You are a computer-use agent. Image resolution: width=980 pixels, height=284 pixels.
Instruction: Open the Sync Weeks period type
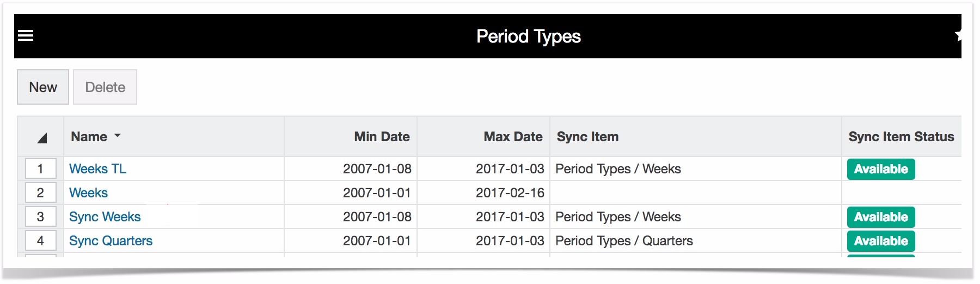pyautogui.click(x=105, y=217)
